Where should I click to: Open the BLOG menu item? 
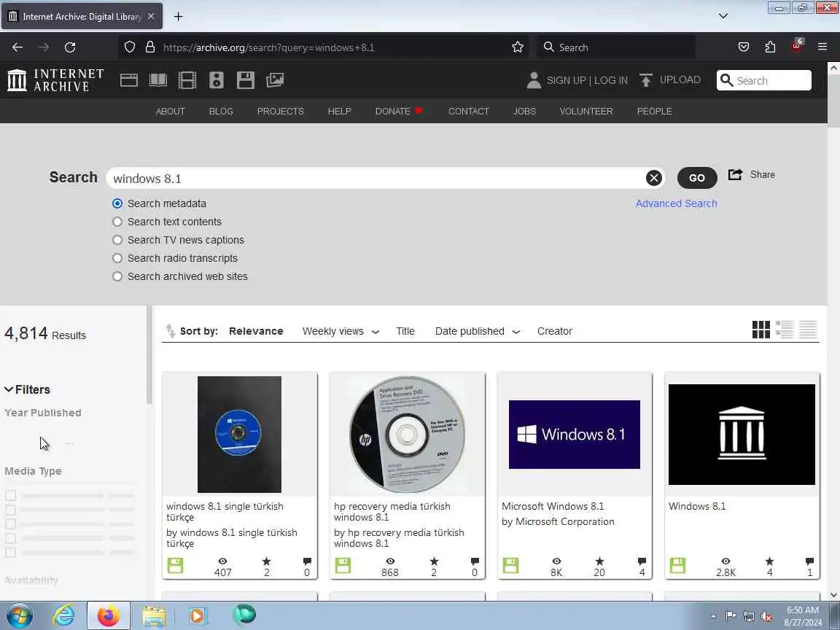point(221,112)
